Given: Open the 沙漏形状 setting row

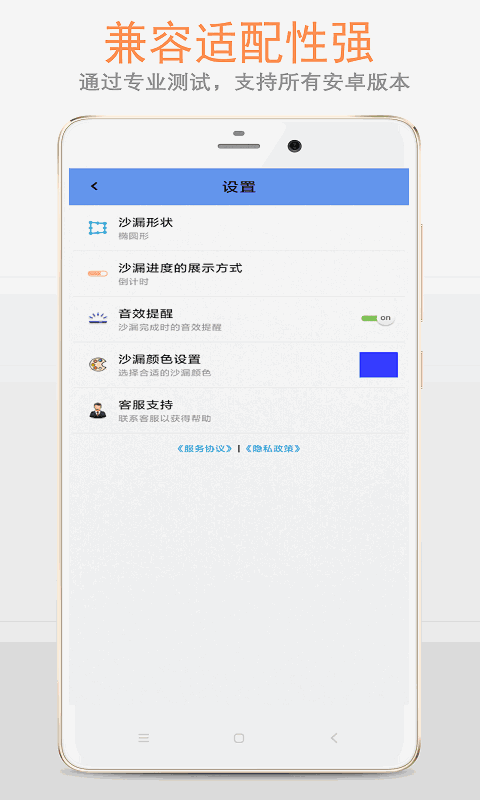Looking at the screenshot, I should click(x=239, y=228).
